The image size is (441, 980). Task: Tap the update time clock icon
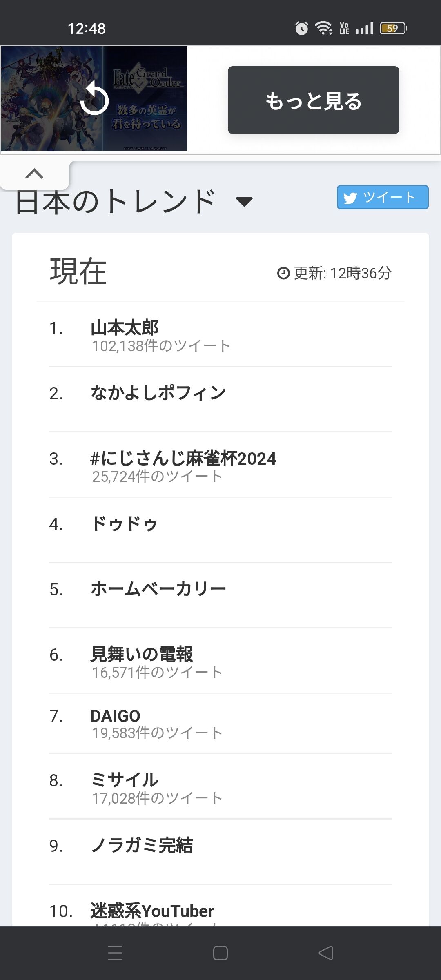pyautogui.click(x=283, y=273)
